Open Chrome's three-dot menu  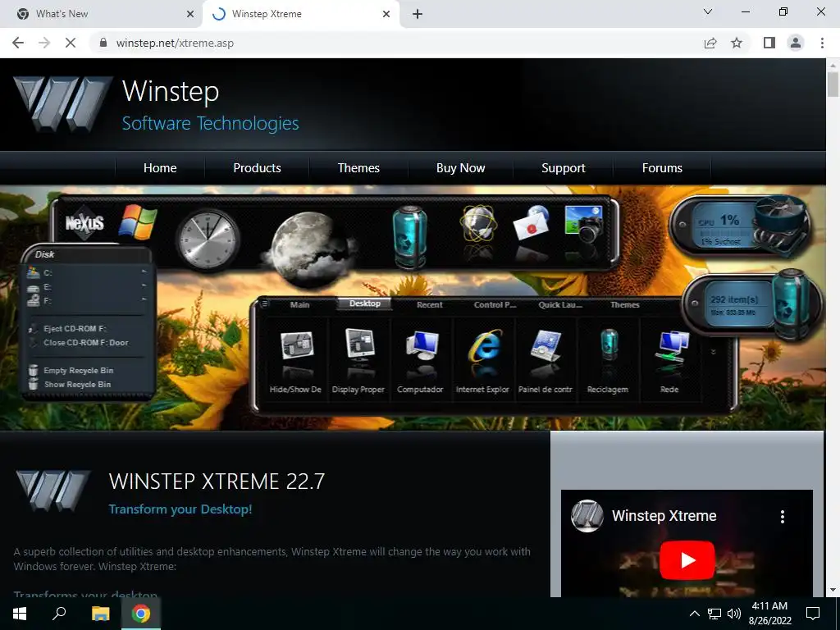[x=822, y=43]
